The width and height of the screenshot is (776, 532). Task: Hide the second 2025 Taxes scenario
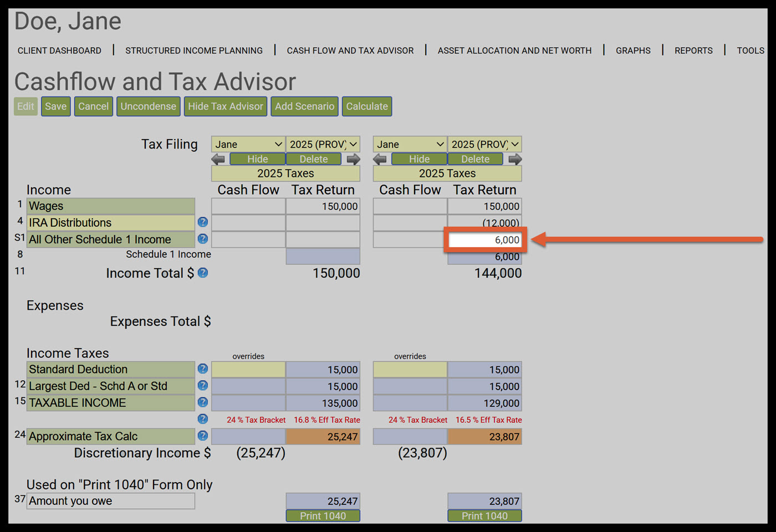pyautogui.click(x=419, y=159)
